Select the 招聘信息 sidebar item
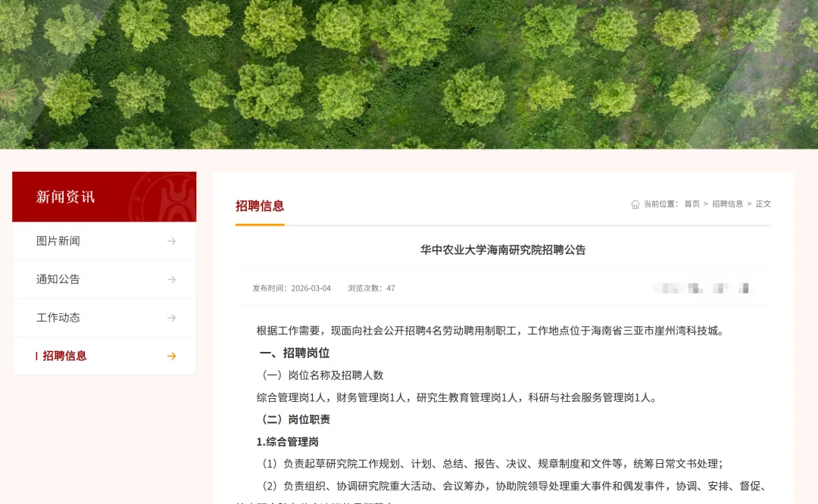 coord(105,356)
